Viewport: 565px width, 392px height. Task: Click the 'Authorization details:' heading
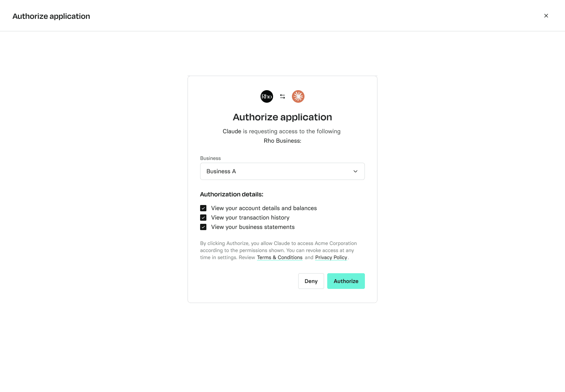231,194
